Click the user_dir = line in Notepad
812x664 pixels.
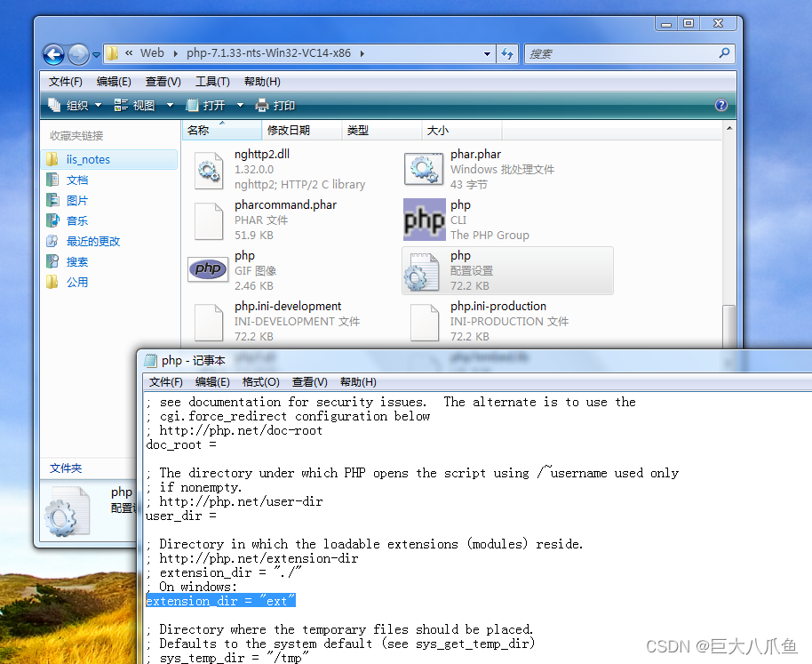pyautogui.click(x=181, y=516)
